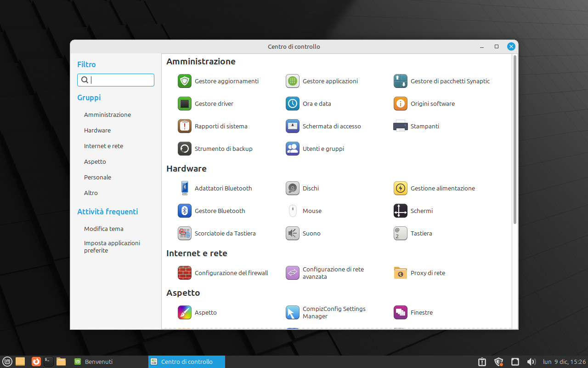Open Utenti e gruppi icon

293,149
